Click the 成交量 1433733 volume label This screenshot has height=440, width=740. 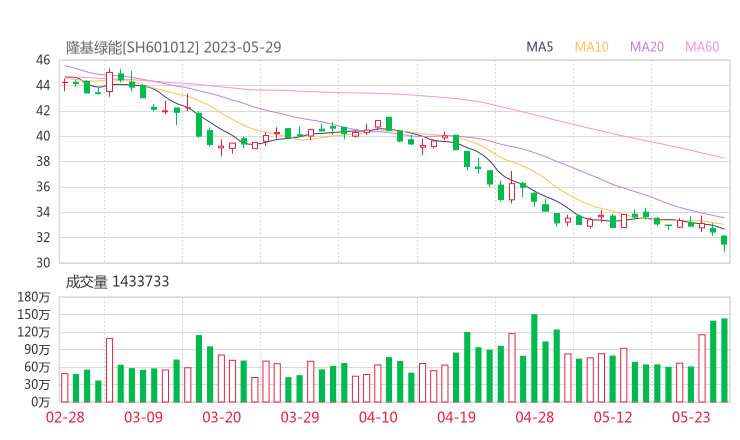click(x=117, y=281)
